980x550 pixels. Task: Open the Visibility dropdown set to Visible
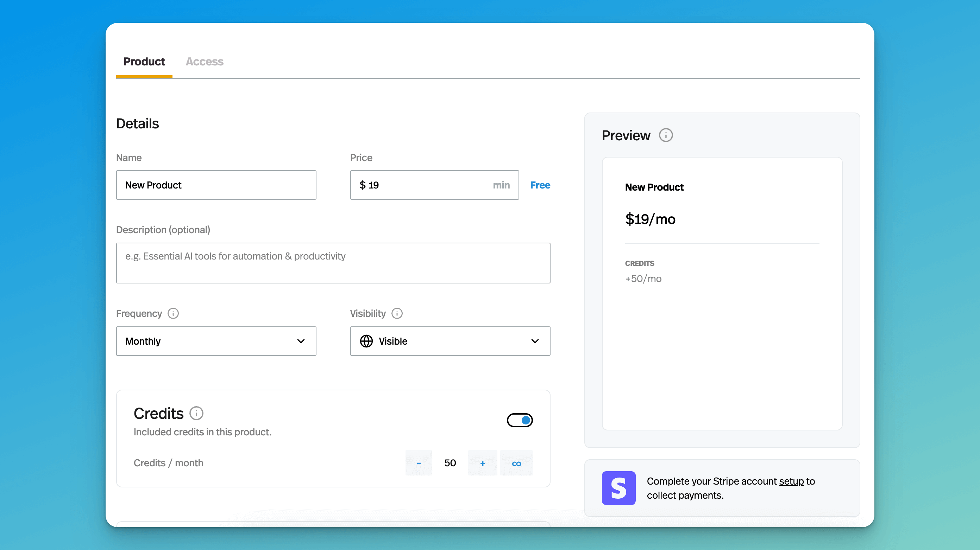(450, 341)
